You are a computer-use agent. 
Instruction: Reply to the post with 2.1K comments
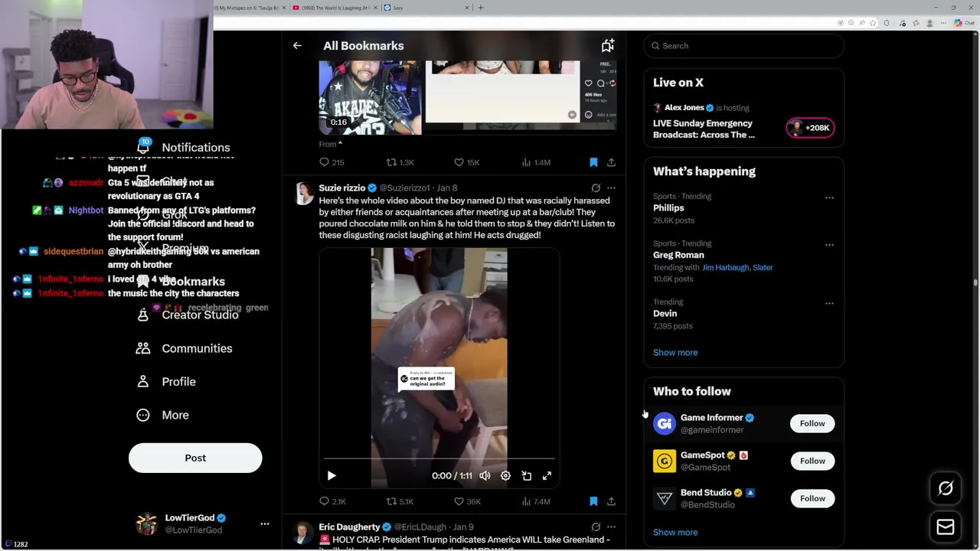[x=332, y=501]
